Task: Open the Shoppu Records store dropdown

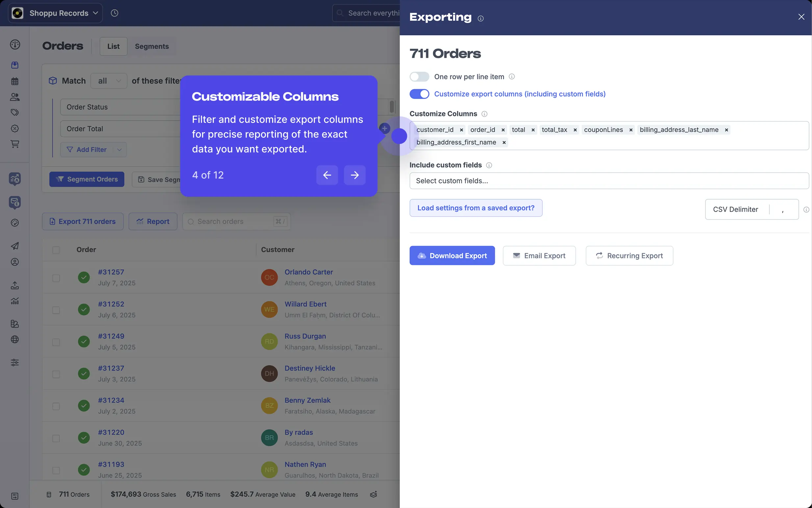Action: 56,13
